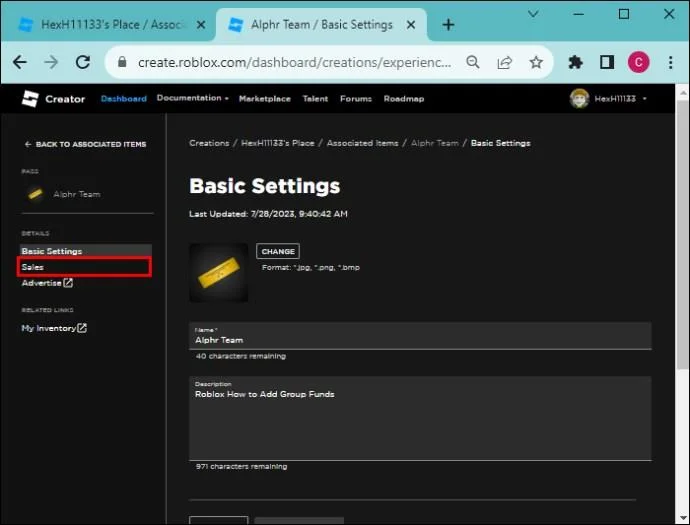690x525 pixels.
Task: Click the Last Updated timestamp text
Action: [x=268, y=214]
